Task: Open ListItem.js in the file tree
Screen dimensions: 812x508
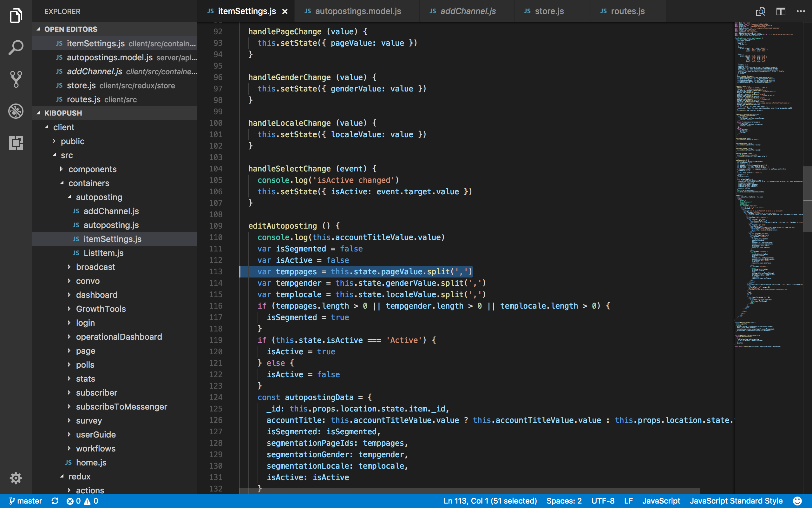Action: (x=115, y=253)
